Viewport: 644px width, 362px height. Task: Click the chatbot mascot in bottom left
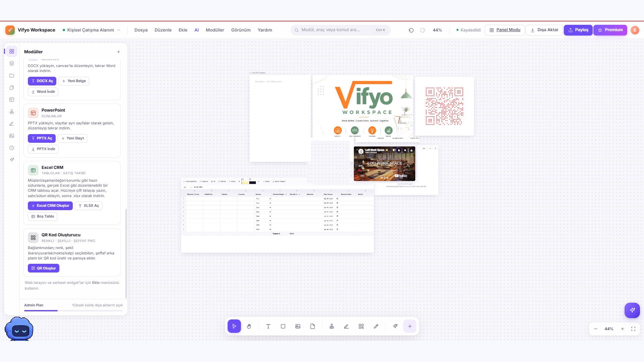19,329
